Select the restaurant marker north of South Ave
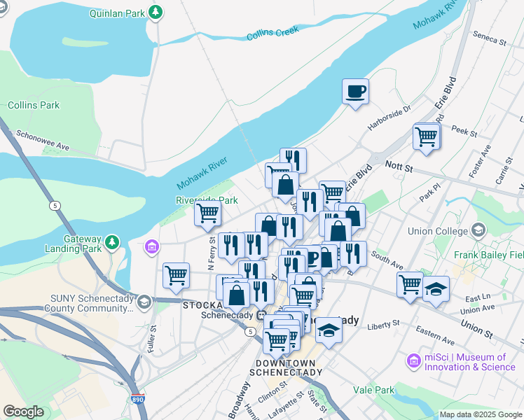The image size is (524, 420). pyautogui.click(x=353, y=254)
